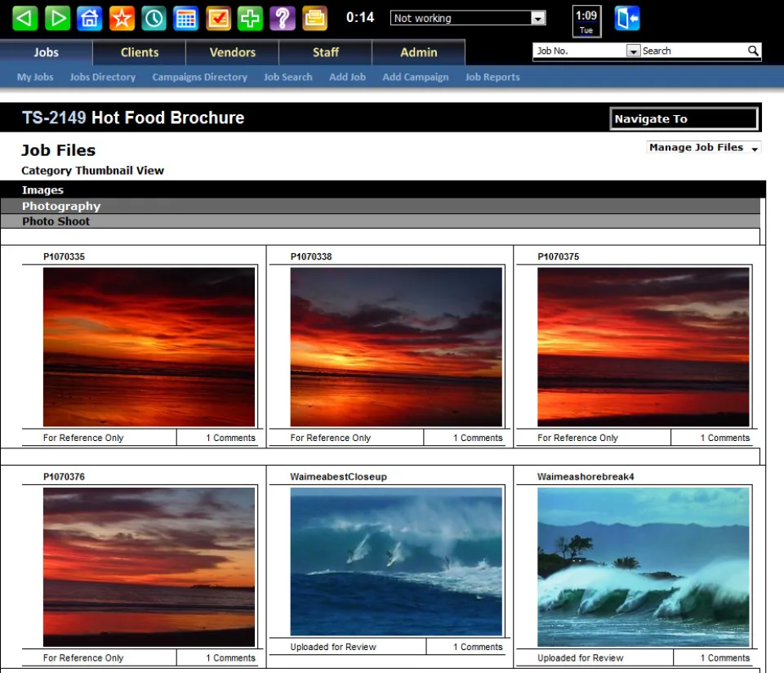784x673 pixels.
Task: Open the Navigate To dropdown
Action: (684, 119)
